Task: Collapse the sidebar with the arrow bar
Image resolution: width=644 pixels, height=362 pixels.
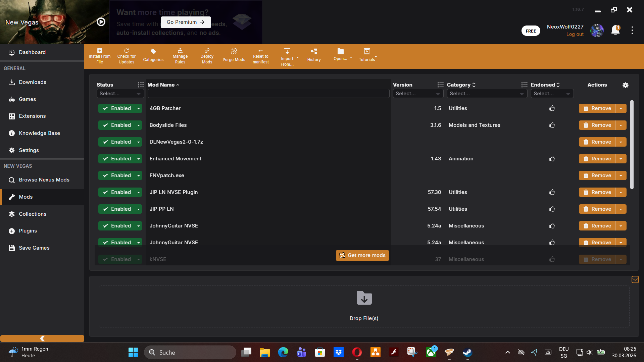Action: click(x=42, y=338)
